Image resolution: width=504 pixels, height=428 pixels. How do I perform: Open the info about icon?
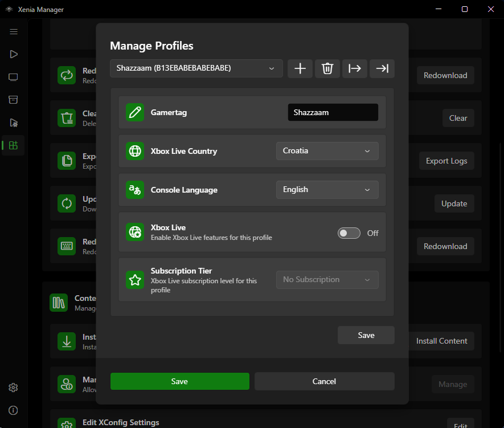pyautogui.click(x=13, y=410)
